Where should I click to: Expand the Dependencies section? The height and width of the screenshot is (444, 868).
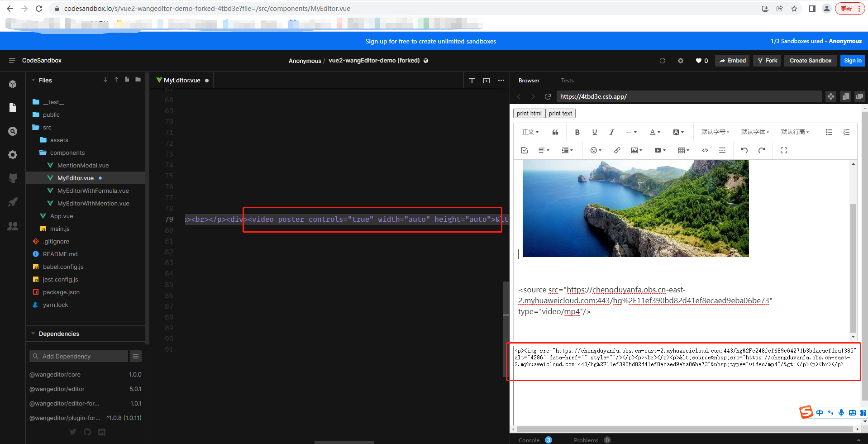pos(58,334)
